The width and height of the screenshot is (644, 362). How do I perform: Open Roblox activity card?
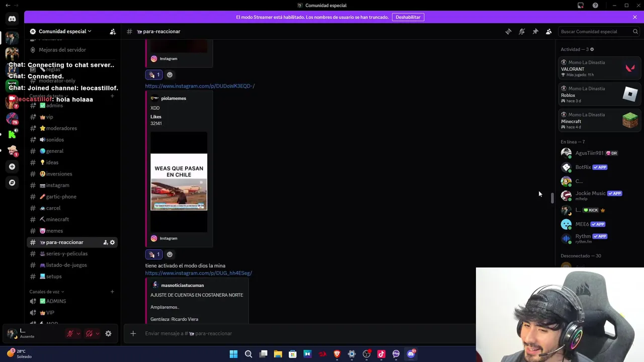600,95
